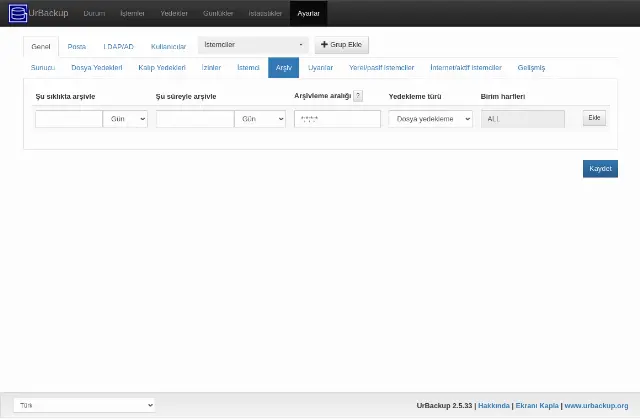Click the Birim harfleri ALL field

coord(523,119)
